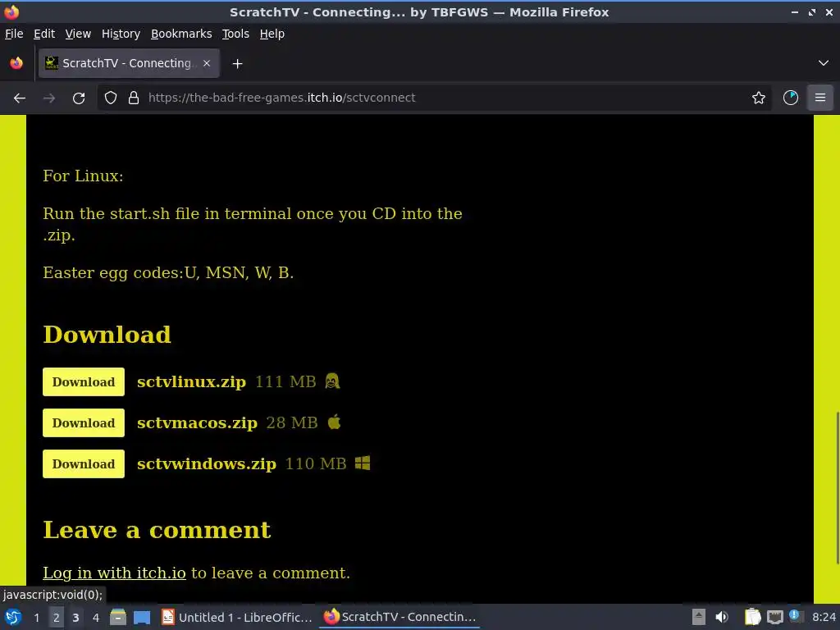Open the View menu
The image size is (840, 630).
[78, 34]
